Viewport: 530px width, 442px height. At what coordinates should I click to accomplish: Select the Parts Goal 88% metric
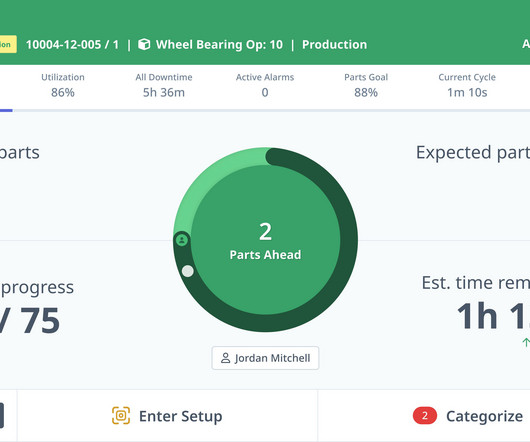366,85
